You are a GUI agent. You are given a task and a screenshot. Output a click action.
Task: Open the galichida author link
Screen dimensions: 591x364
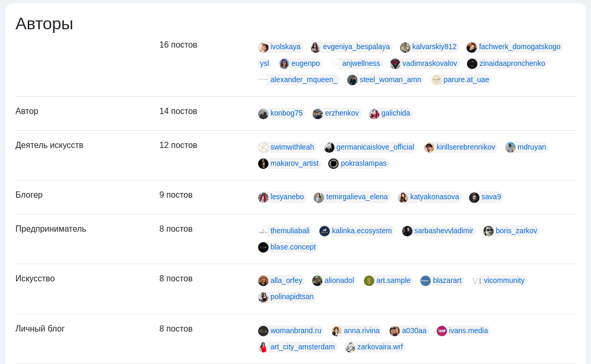pyautogui.click(x=395, y=113)
